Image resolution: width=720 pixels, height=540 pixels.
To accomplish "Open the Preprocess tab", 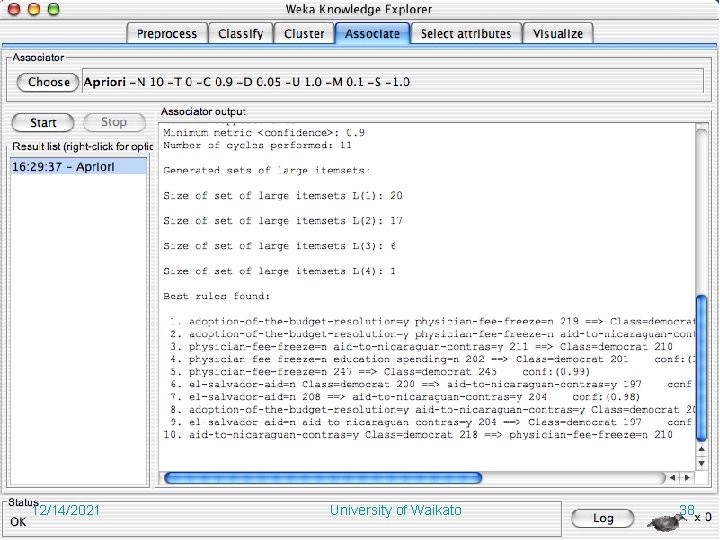I will 167,34.
